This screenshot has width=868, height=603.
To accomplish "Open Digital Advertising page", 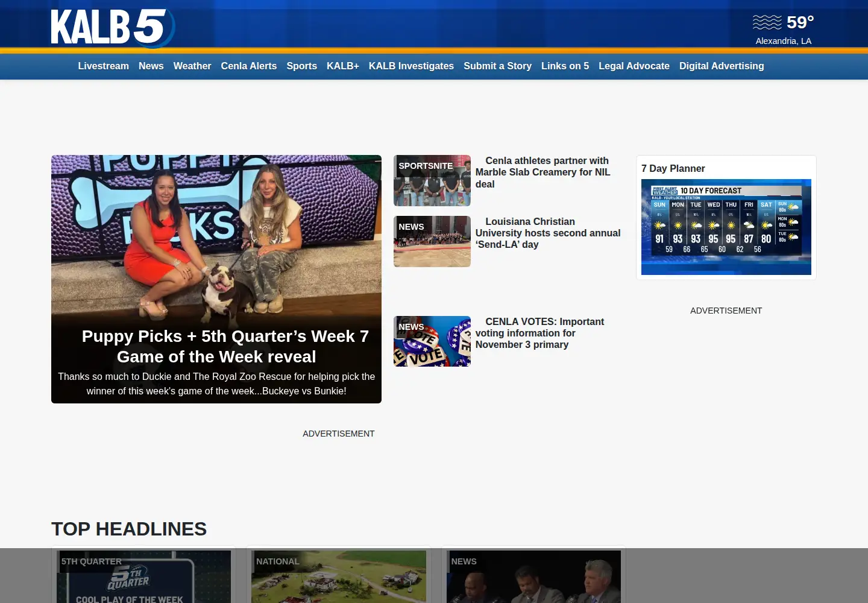I will click(722, 66).
